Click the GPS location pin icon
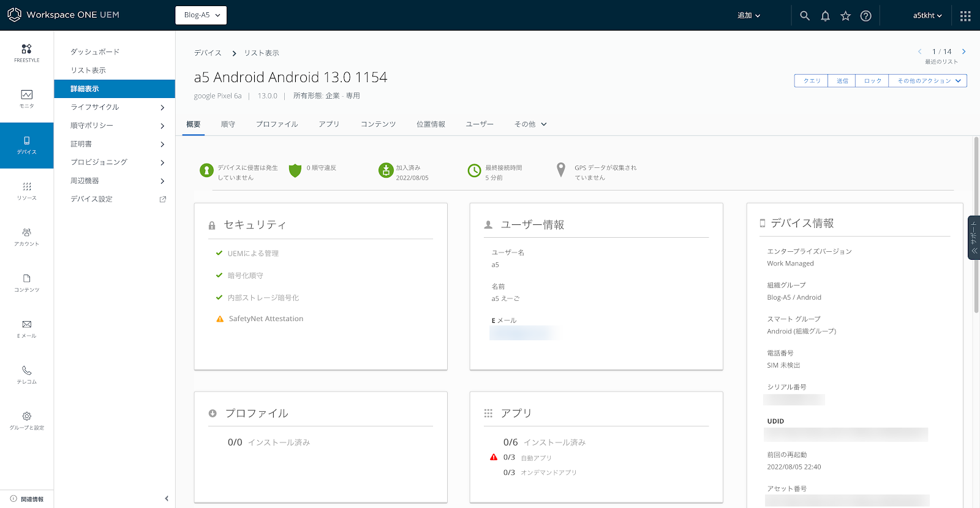 [561, 170]
